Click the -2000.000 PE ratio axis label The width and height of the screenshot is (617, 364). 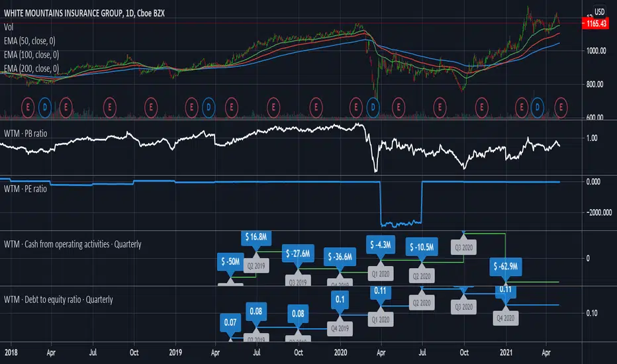pyautogui.click(x=599, y=212)
